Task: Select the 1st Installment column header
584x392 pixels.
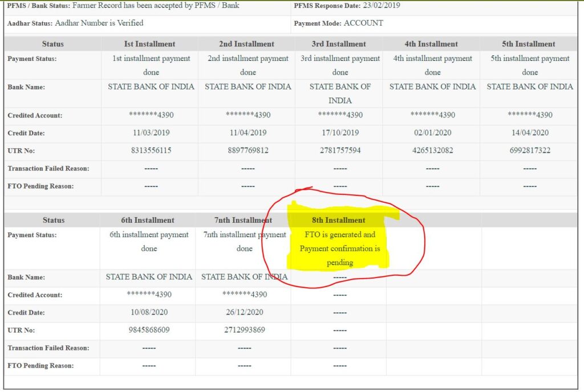Action: point(149,44)
